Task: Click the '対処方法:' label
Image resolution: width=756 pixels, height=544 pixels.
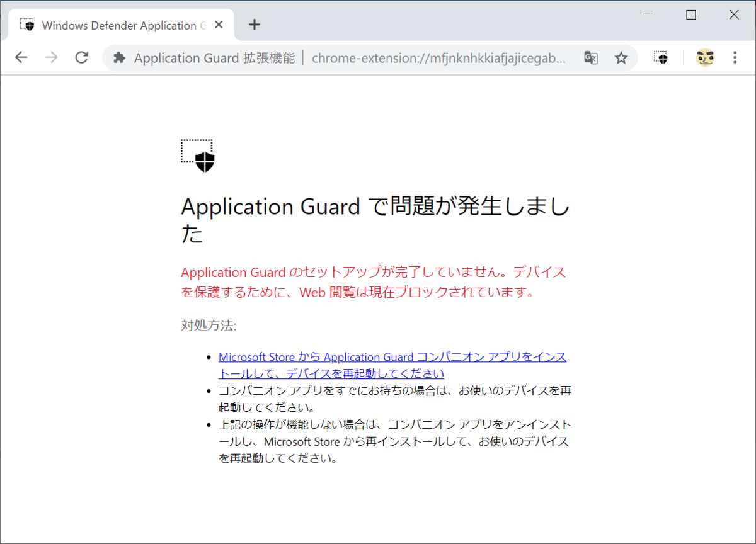Action: (209, 326)
